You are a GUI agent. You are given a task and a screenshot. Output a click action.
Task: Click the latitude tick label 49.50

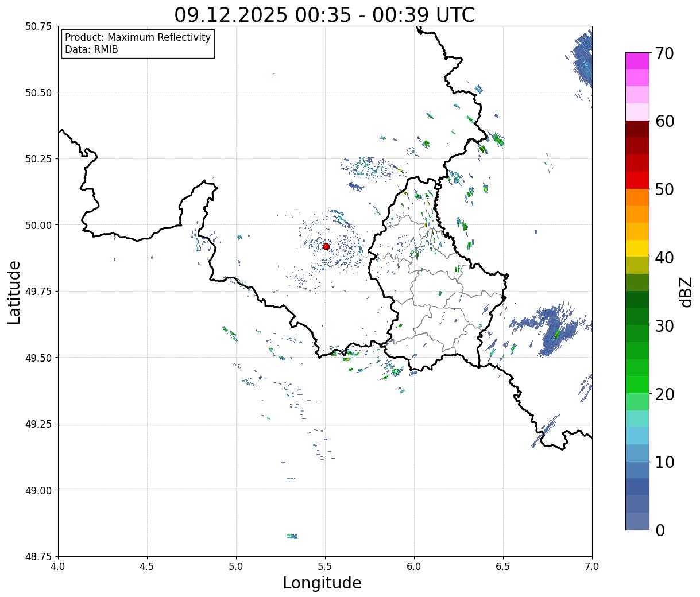tap(38, 358)
